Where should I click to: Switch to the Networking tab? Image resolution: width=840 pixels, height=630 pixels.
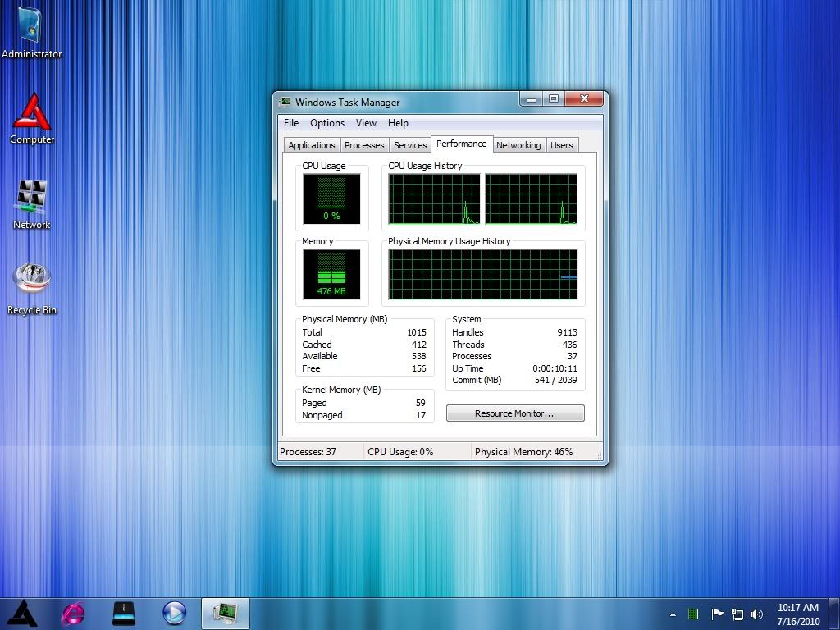[518, 145]
